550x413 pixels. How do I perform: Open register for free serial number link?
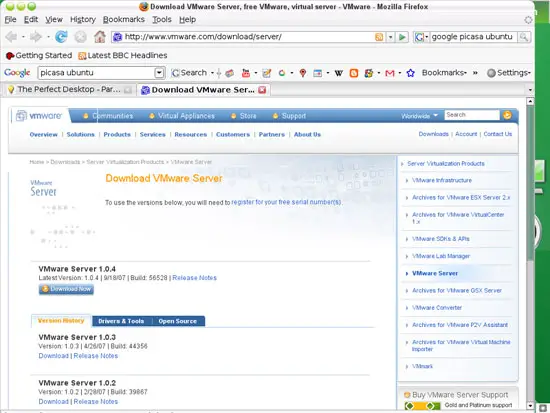point(286,202)
